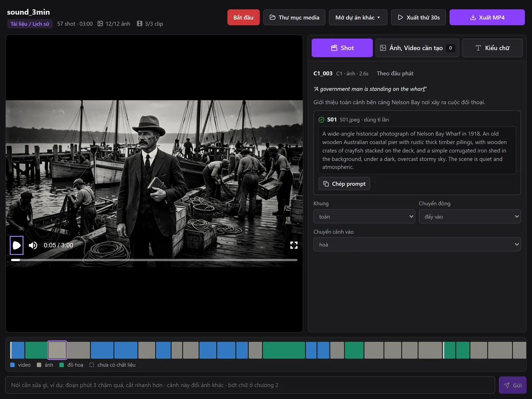
Task: Click the black-and-white wharf video frame
Action: coord(154,184)
